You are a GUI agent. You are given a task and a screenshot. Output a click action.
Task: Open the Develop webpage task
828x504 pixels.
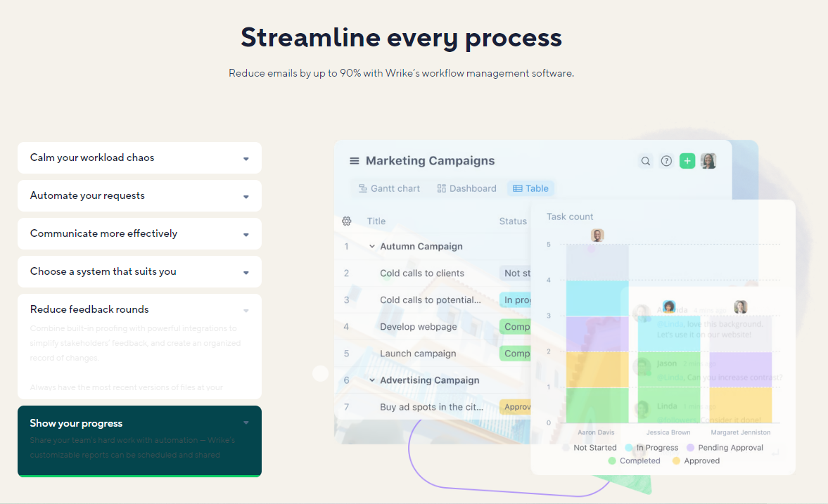point(419,327)
